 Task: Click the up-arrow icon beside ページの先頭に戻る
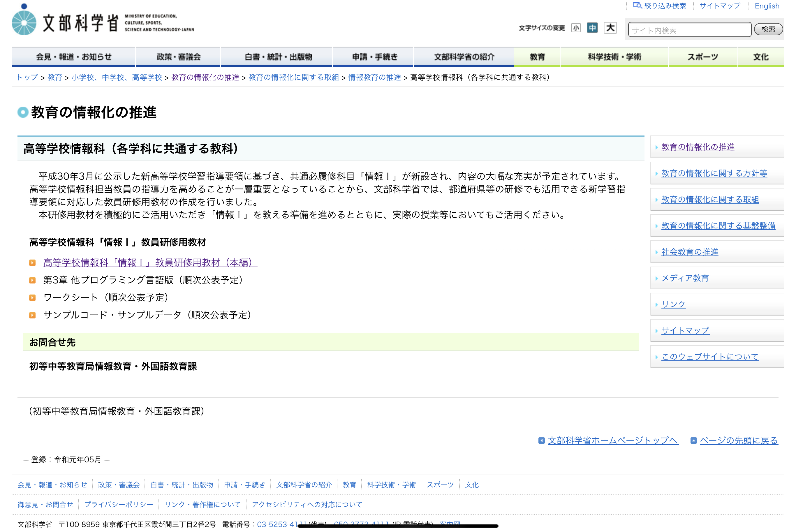[x=693, y=441]
